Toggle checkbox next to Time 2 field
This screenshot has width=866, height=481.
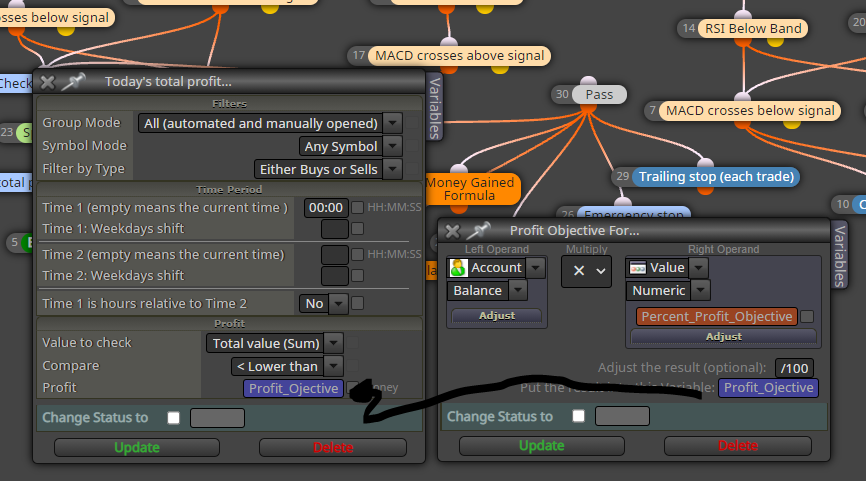357,255
